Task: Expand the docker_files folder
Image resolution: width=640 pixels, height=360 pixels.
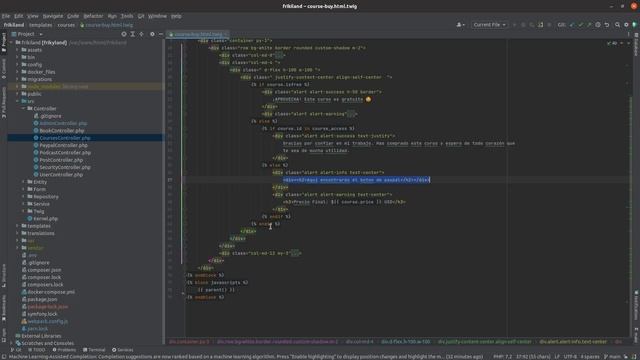Action: [17, 72]
